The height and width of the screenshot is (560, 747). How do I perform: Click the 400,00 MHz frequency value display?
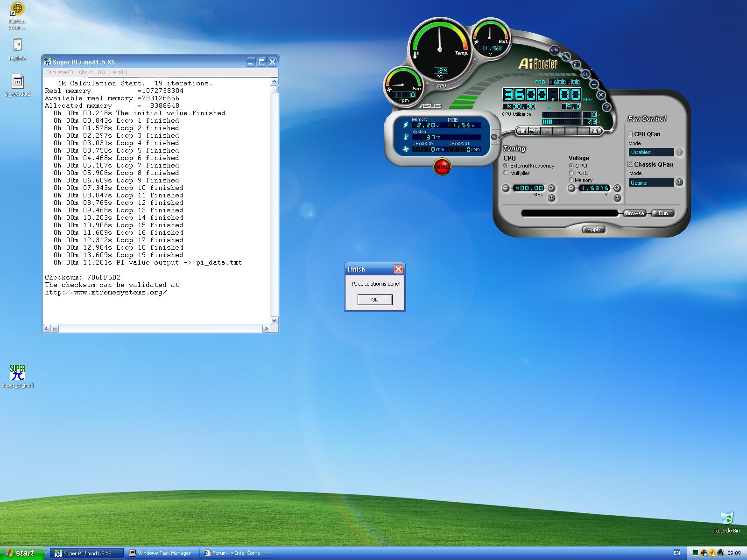(529, 188)
